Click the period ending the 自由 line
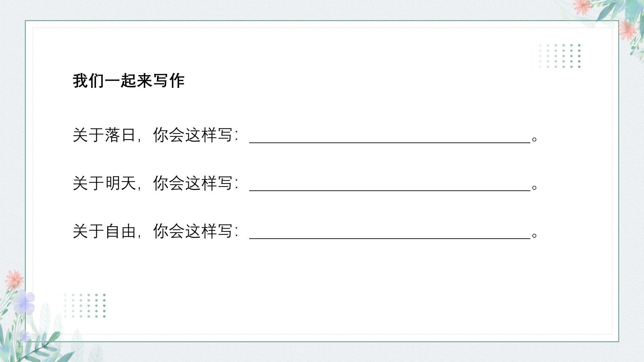 pos(535,235)
